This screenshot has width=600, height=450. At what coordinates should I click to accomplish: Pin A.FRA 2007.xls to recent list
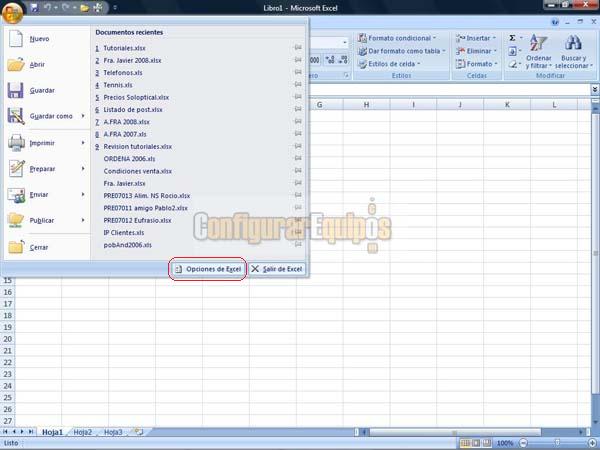tap(298, 134)
